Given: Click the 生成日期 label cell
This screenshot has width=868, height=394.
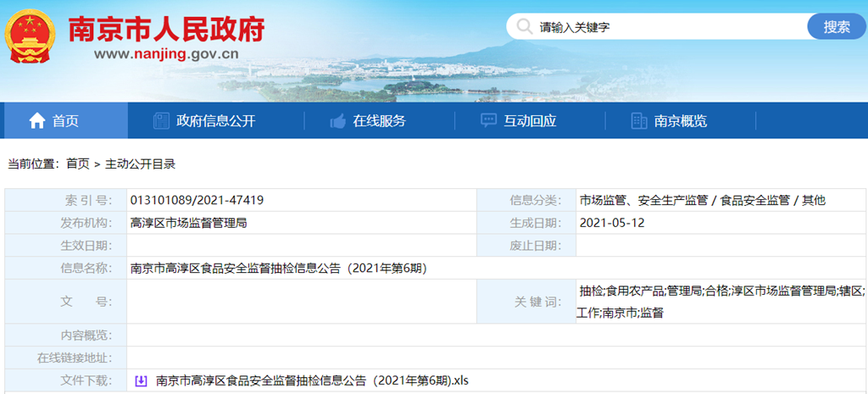Looking at the screenshot, I should click(526, 223).
